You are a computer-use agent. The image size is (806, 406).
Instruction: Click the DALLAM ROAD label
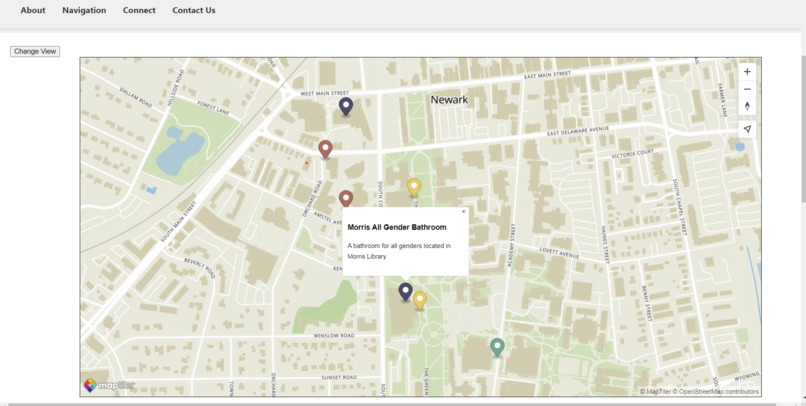click(136, 97)
